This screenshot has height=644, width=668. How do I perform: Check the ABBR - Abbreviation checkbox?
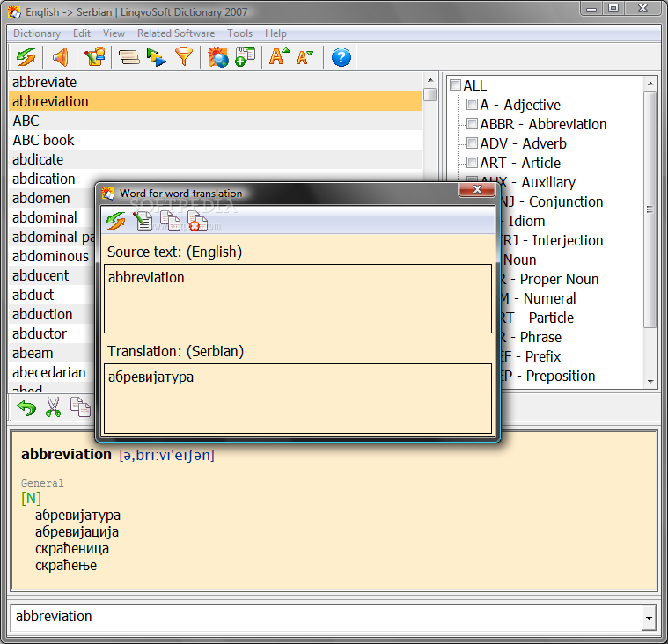pos(472,124)
